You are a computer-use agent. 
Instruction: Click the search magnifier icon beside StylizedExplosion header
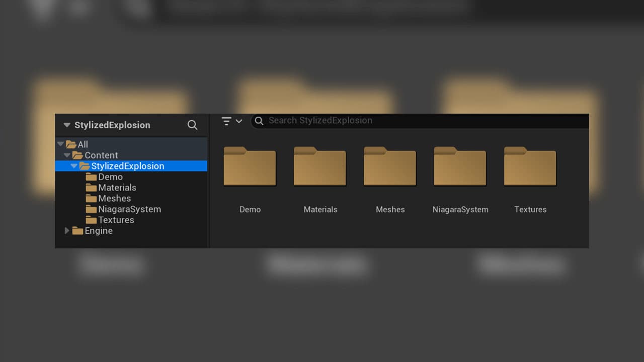pos(192,125)
